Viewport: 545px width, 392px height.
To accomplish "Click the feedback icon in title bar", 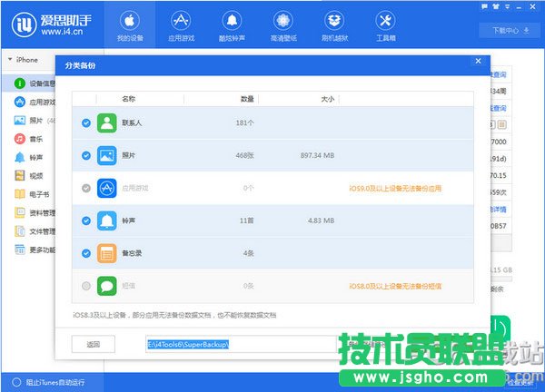I will [484, 6].
